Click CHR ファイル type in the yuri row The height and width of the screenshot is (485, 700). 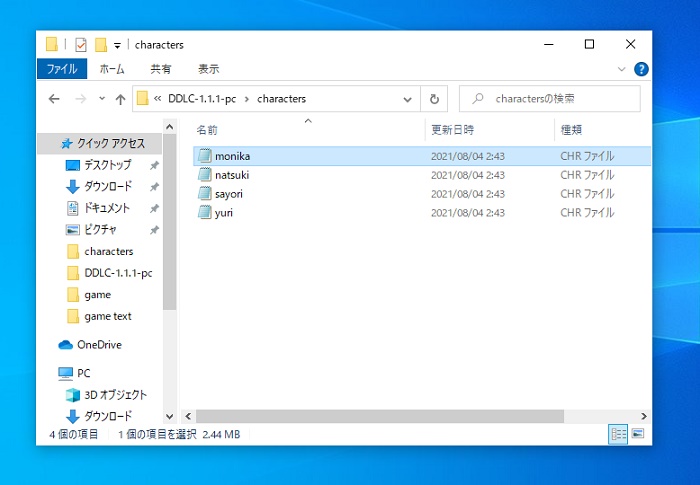[587, 213]
